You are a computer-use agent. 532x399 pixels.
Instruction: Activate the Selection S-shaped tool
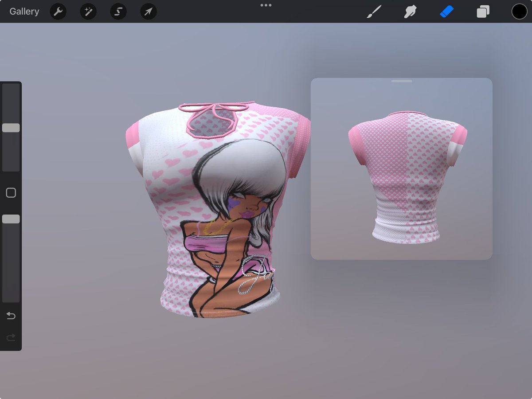[118, 12]
